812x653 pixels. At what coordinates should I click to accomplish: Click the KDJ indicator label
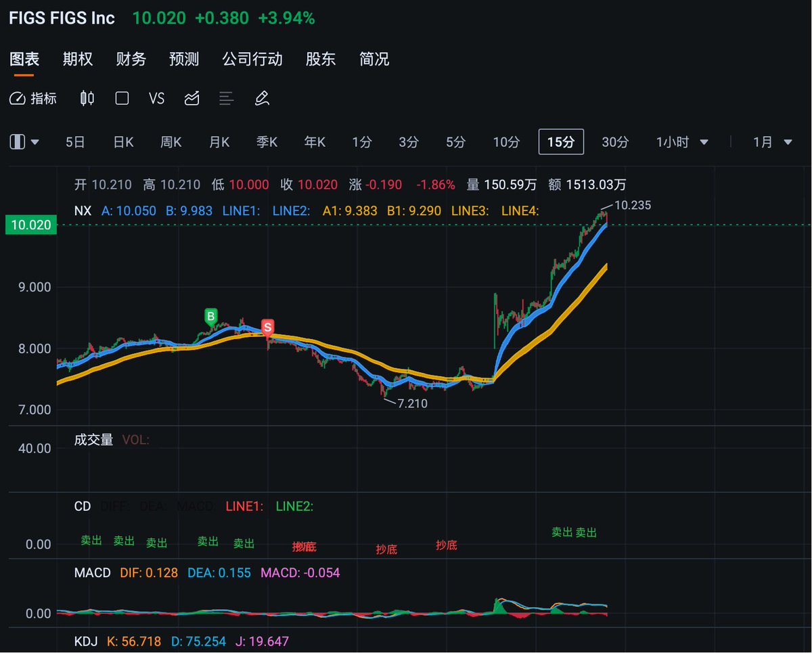click(86, 640)
